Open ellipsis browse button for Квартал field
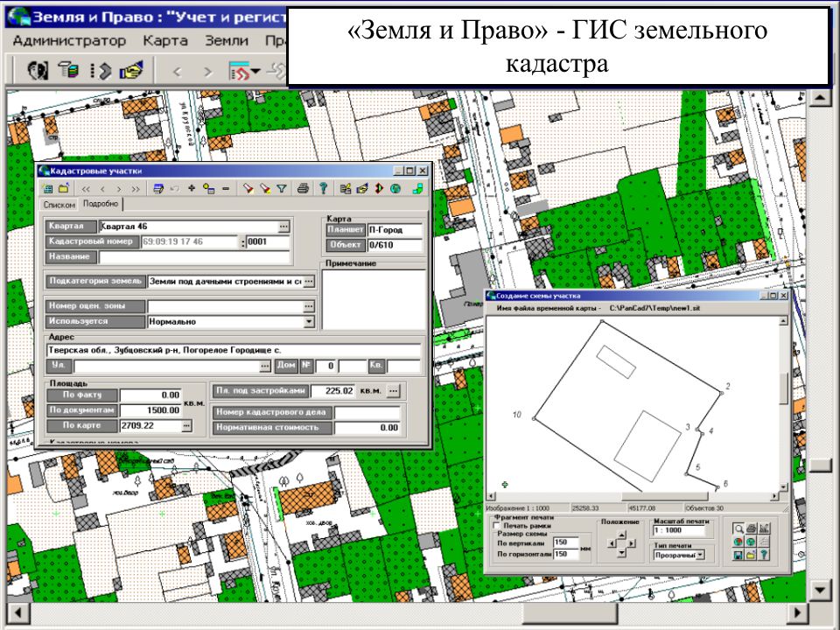The width and height of the screenshot is (840, 630). (283, 227)
